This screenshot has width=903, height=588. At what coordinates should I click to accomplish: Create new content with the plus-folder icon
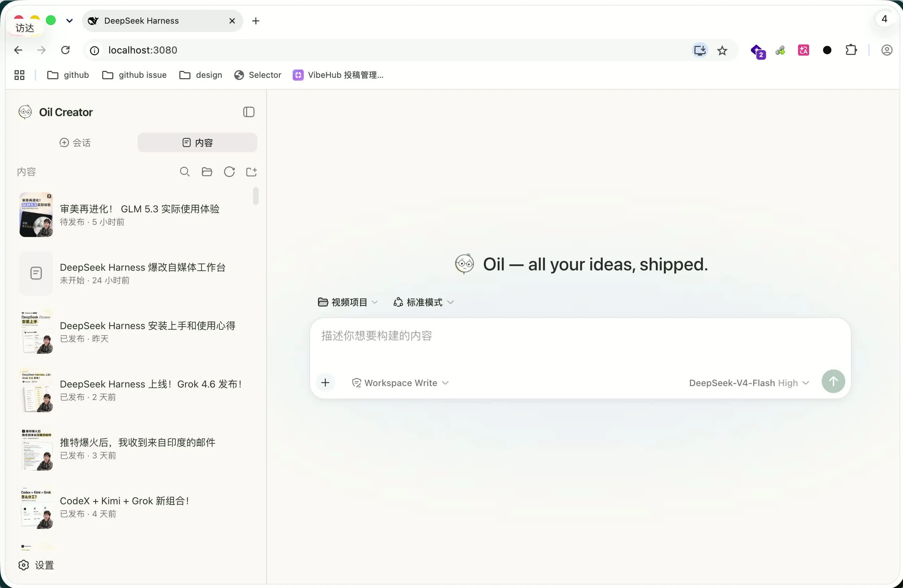[x=251, y=172]
